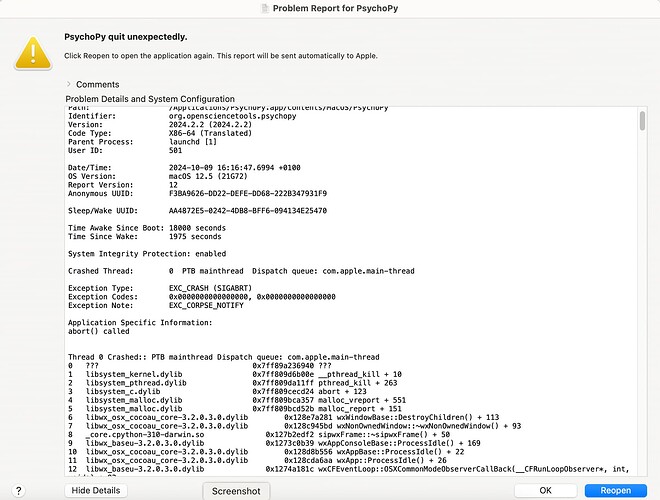Viewport: 660px width, 500px height.
Task: Click stack frame 'wxCFEventLoop::OSXCommonModeObserverCallBack'
Action: [x=349, y=469]
